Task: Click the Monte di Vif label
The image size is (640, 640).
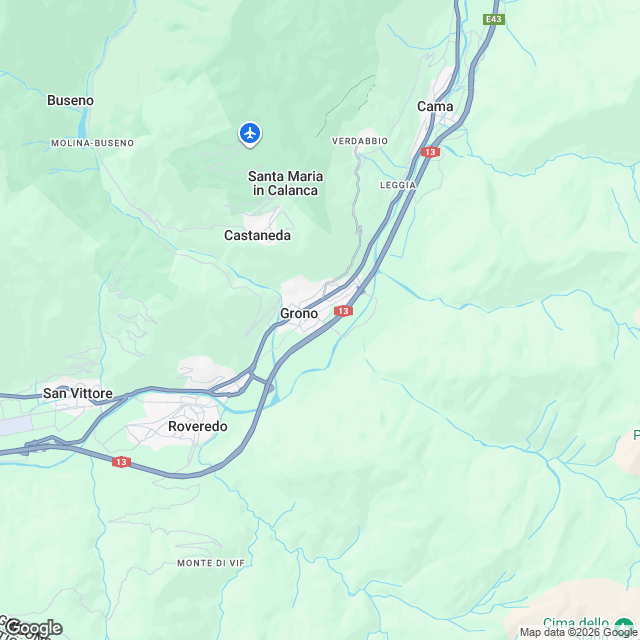Action: pos(211,563)
